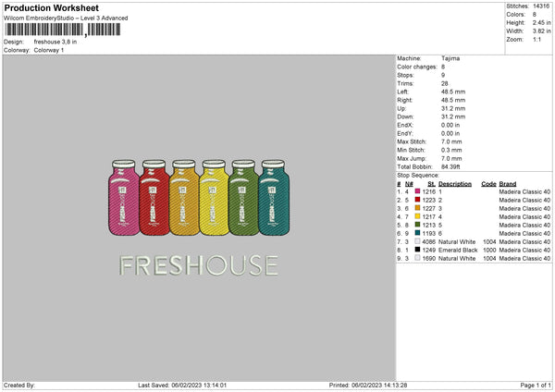Click the Left value 48.5 mm

pyautogui.click(x=453, y=92)
